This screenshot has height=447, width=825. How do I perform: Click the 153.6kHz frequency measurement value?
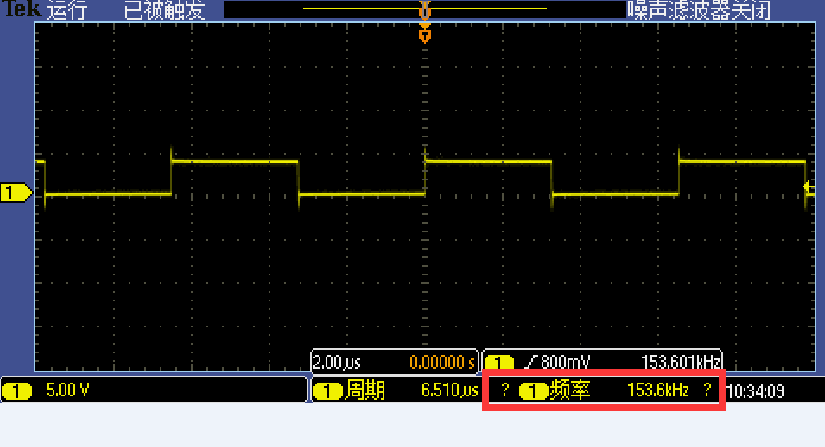(x=657, y=390)
